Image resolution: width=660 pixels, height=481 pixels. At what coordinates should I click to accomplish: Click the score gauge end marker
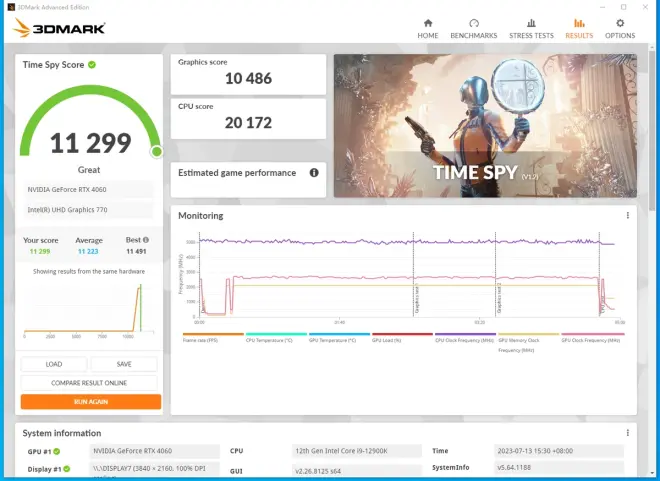tap(156, 152)
